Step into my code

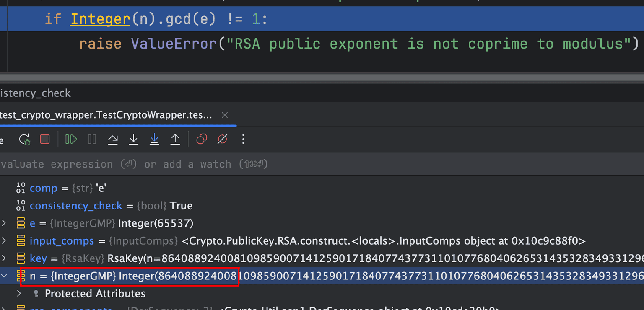click(x=154, y=139)
